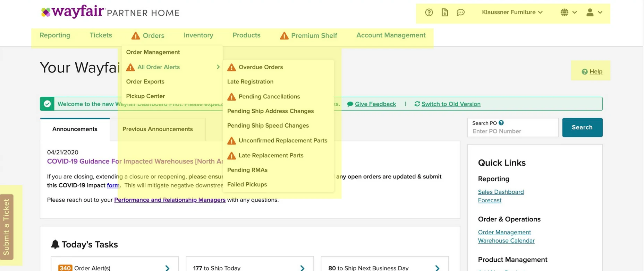This screenshot has width=644, height=271.
Task: Switch to Previous Announcements tab
Action: pyautogui.click(x=158, y=129)
